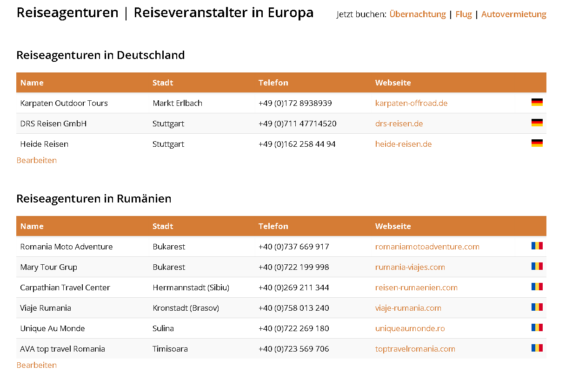The width and height of the screenshot is (572, 392).
Task: Click phone number +49 (0)172 8938939
Action: [295, 103]
